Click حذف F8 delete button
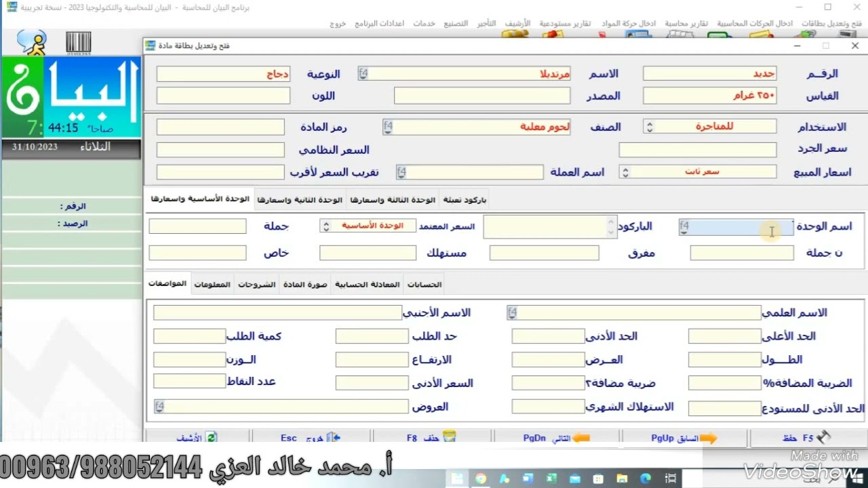868x488 pixels. click(431, 438)
